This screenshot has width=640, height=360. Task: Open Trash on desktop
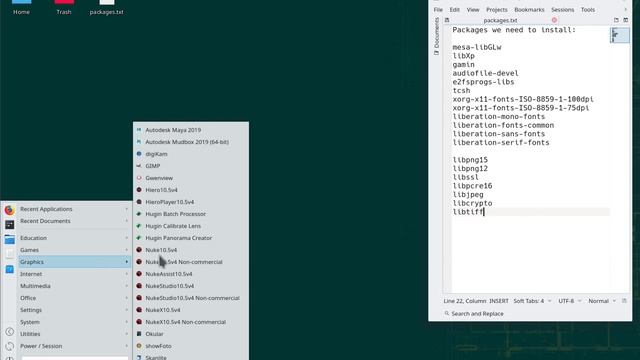click(x=64, y=7)
